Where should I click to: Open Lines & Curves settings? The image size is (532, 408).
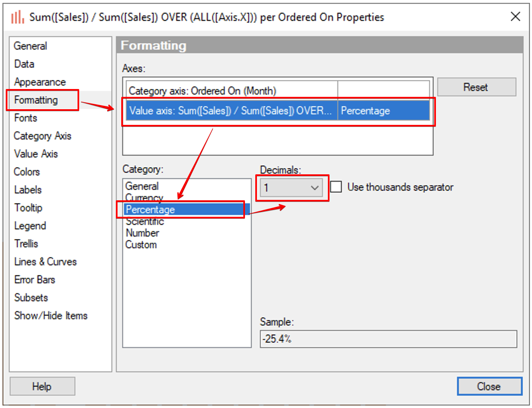pyautogui.click(x=45, y=262)
